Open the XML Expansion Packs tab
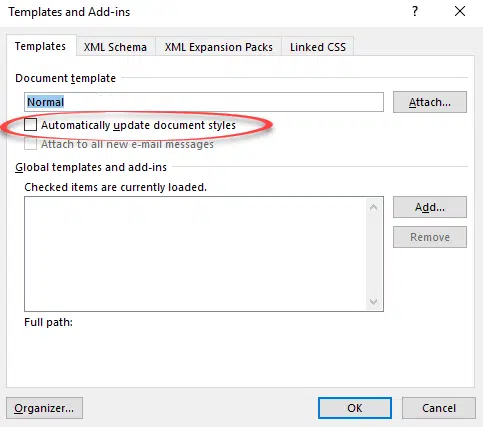The height and width of the screenshot is (427, 483). tap(219, 47)
